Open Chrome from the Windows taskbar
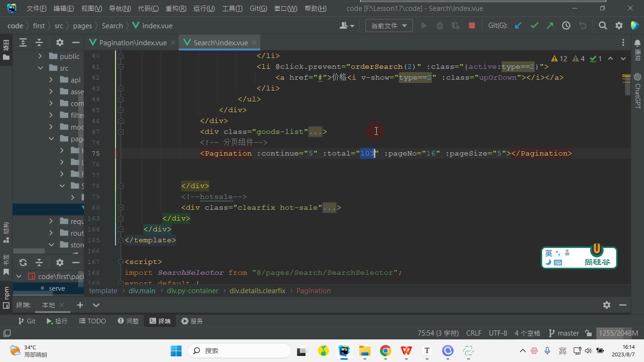 [386, 351]
